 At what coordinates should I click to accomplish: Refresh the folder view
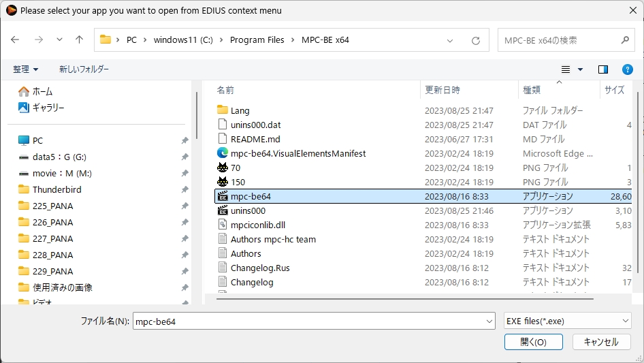476,40
